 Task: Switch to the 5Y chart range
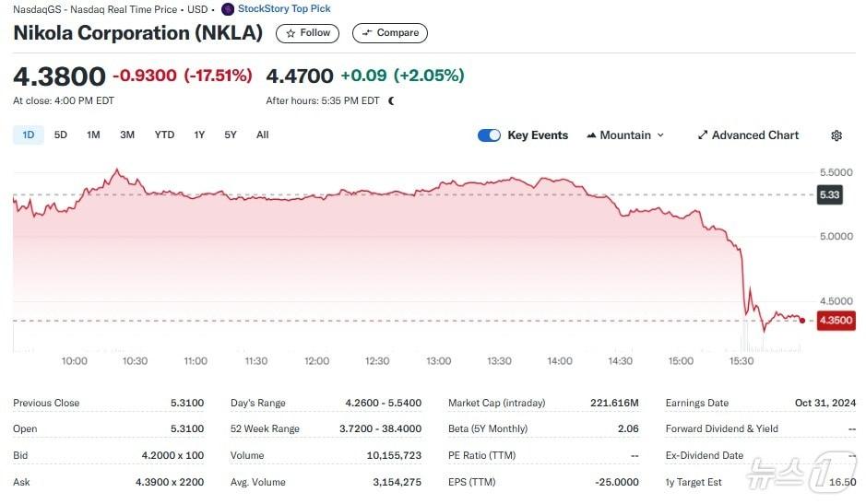point(231,135)
